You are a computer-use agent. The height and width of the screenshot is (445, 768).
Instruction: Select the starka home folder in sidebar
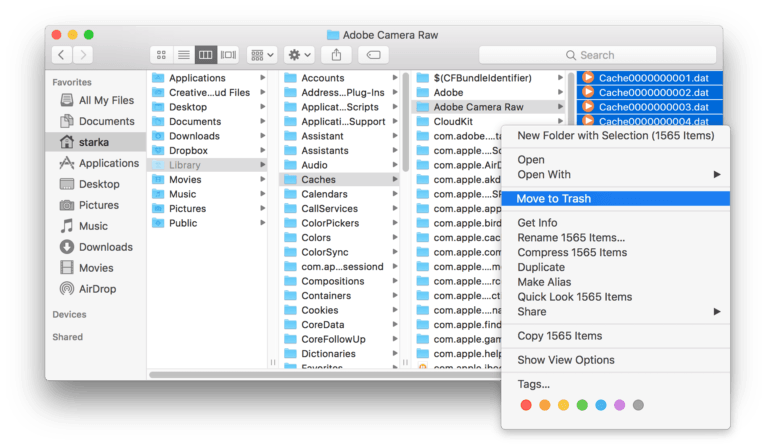coord(96,142)
